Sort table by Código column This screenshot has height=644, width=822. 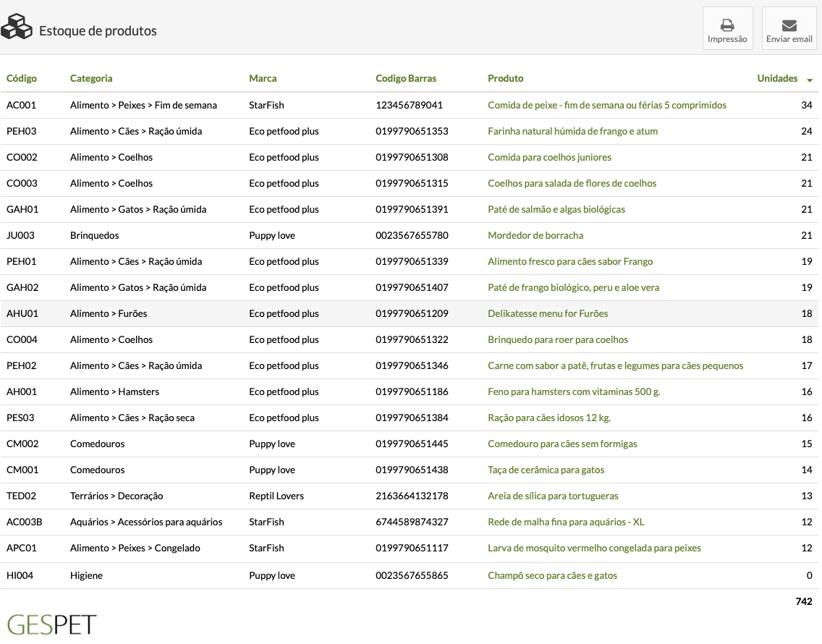point(22,78)
